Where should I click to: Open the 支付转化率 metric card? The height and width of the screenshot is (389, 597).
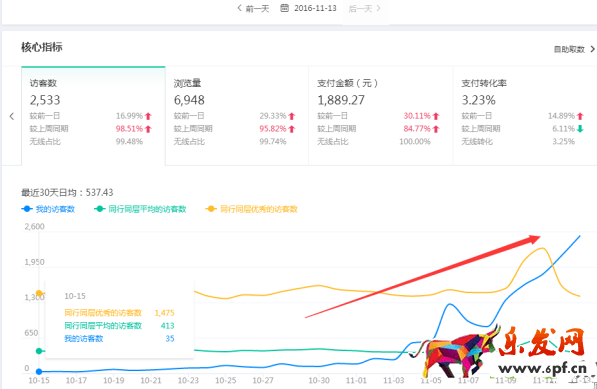tap(525, 116)
